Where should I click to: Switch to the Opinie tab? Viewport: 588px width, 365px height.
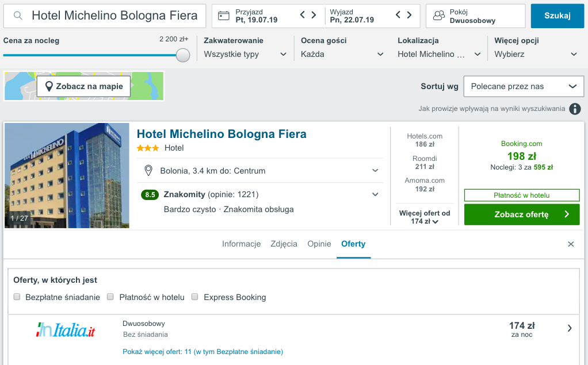319,244
